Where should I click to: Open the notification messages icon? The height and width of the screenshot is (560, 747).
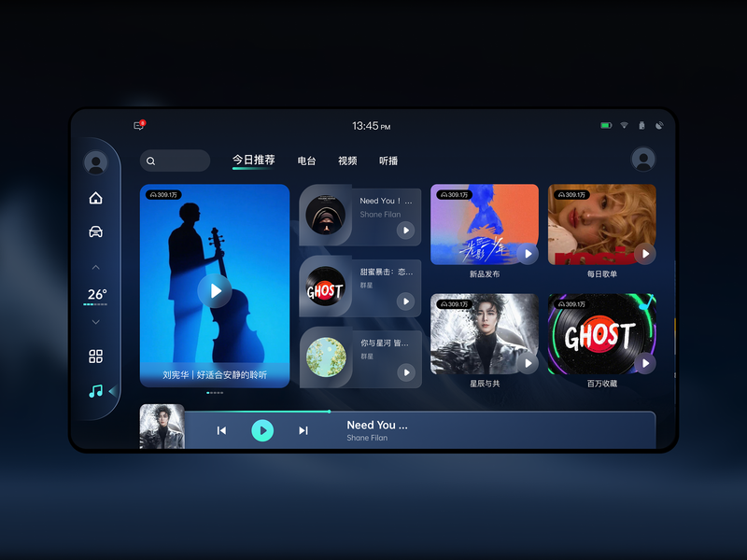coord(138,125)
